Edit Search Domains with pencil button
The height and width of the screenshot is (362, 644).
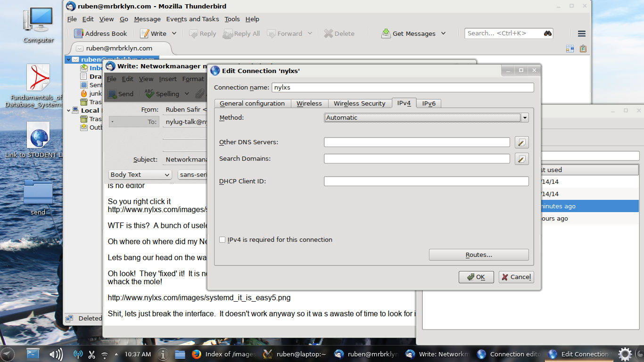click(x=521, y=159)
